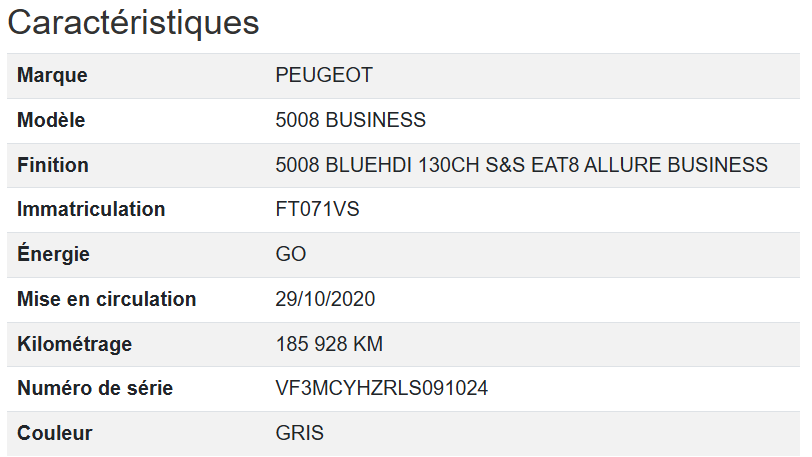This screenshot has height=457, width=812.
Task: Select the VF3MCYHZRLS091024 serial number
Action: click(x=381, y=389)
